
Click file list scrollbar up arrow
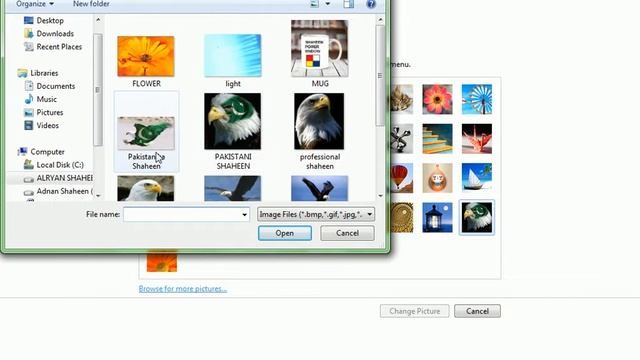(380, 20)
